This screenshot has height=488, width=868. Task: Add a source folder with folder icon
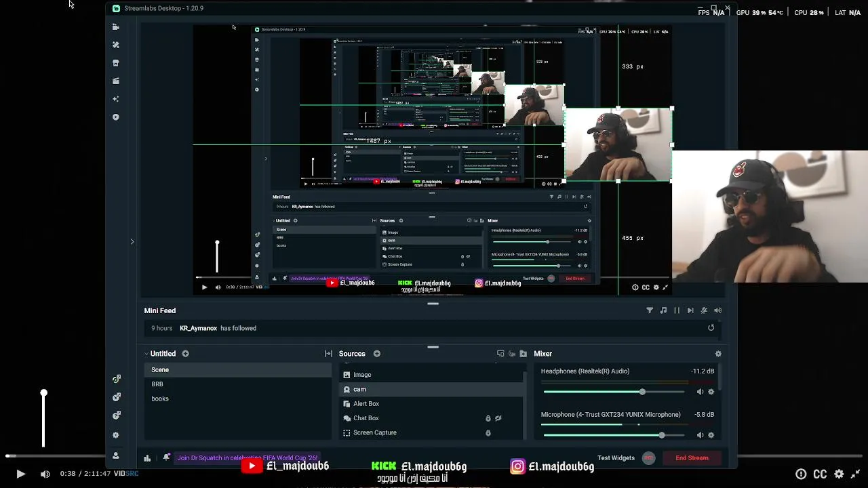[x=523, y=354]
